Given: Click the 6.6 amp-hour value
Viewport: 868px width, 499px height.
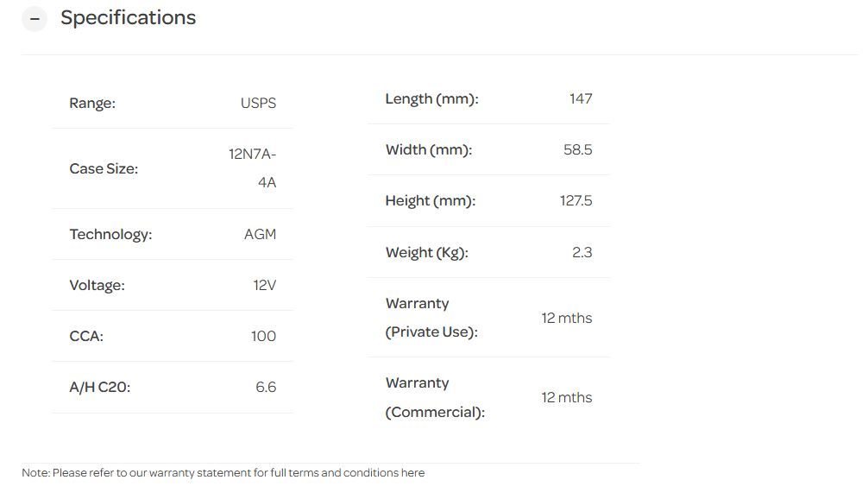Looking at the screenshot, I should (x=266, y=388).
